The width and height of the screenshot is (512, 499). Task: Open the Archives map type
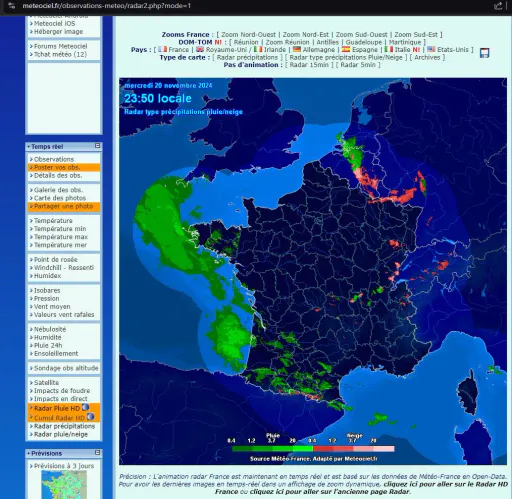pos(427,57)
